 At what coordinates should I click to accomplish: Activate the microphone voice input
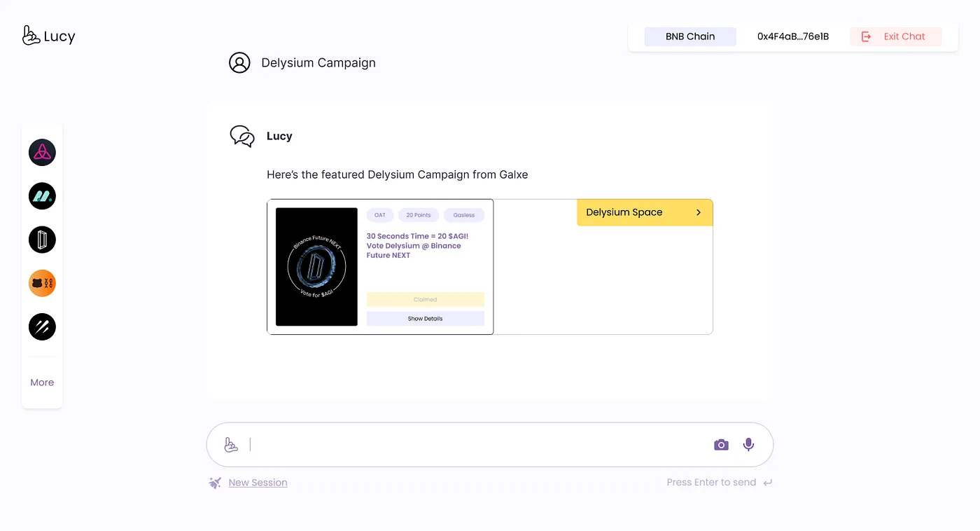tap(748, 444)
